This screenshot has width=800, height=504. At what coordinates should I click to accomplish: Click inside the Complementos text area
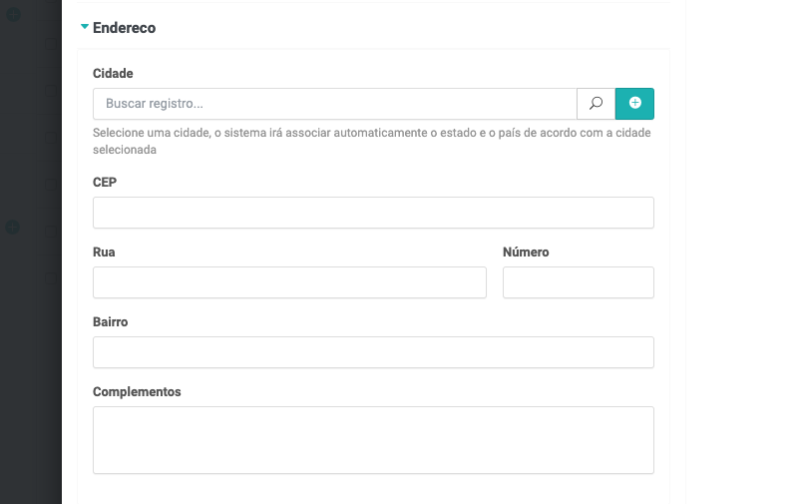(x=373, y=439)
